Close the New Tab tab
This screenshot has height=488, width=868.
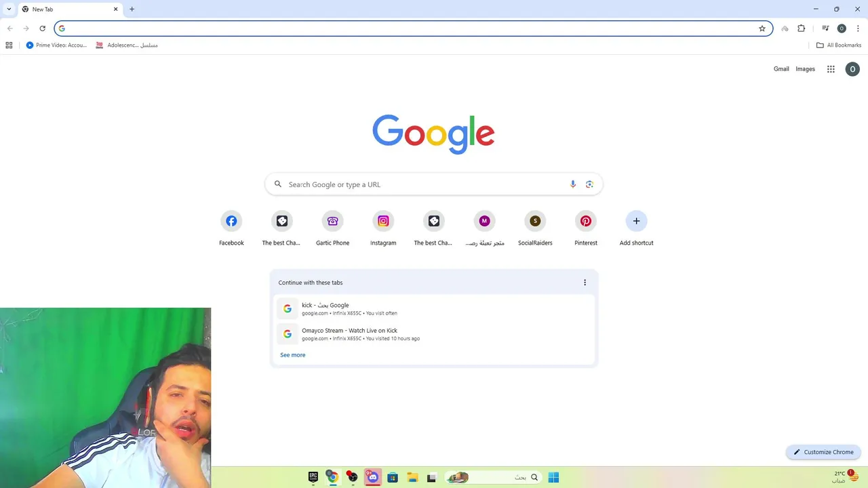[x=115, y=9]
